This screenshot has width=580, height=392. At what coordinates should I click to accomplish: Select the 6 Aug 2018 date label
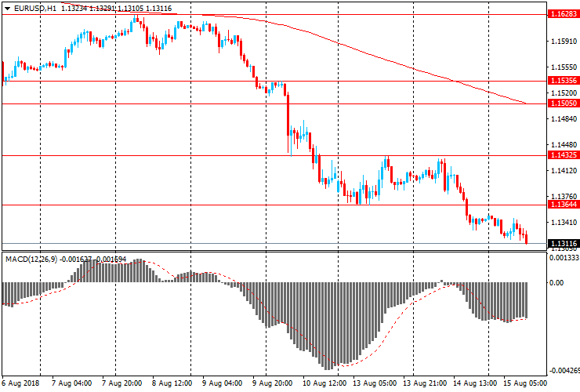[x=20, y=384]
